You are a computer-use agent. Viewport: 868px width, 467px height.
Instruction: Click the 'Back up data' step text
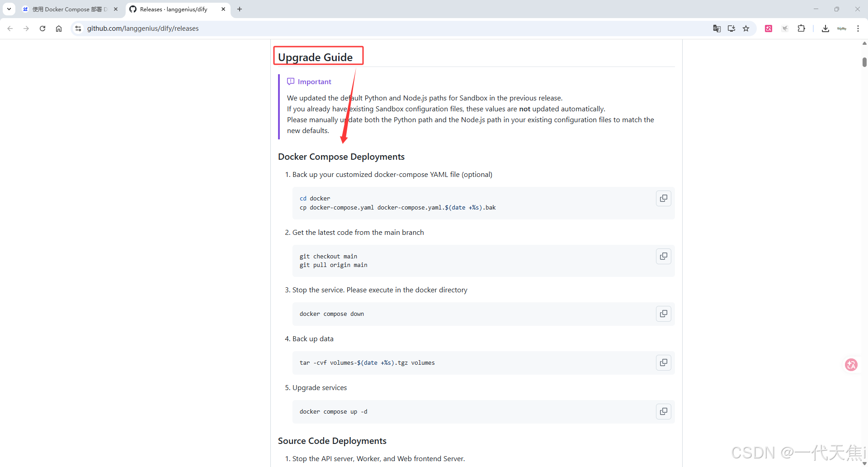(313, 339)
